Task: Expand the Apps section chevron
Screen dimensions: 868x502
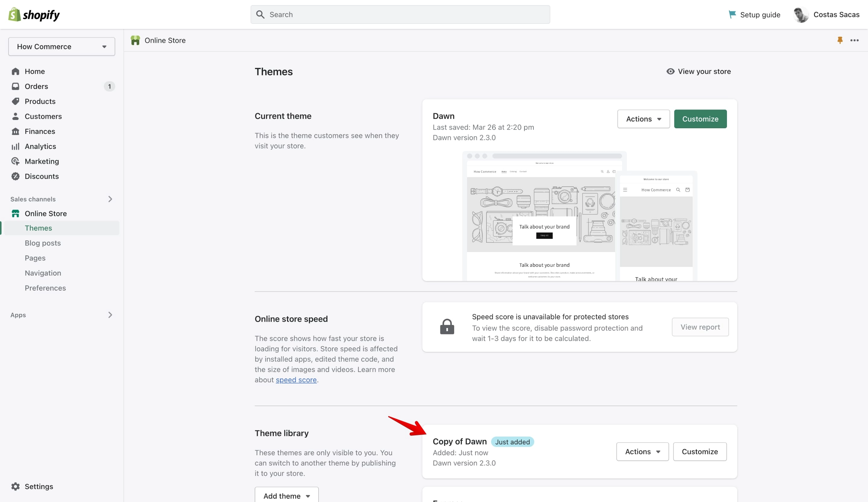Action: [x=110, y=315]
